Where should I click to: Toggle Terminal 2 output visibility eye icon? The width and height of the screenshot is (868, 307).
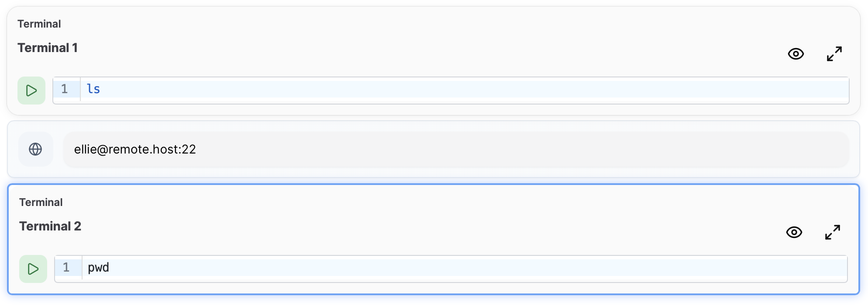(x=794, y=232)
